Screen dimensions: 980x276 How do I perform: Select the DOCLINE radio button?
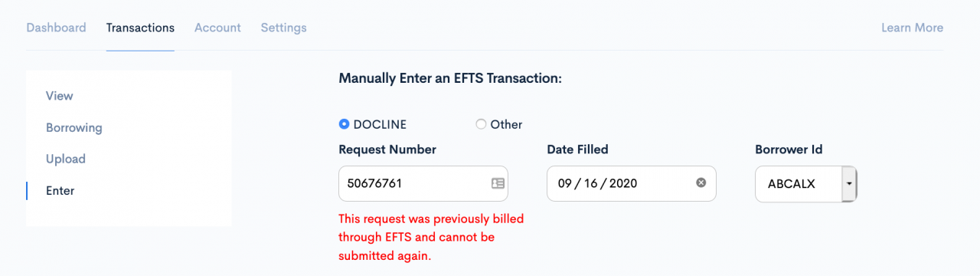coord(344,124)
